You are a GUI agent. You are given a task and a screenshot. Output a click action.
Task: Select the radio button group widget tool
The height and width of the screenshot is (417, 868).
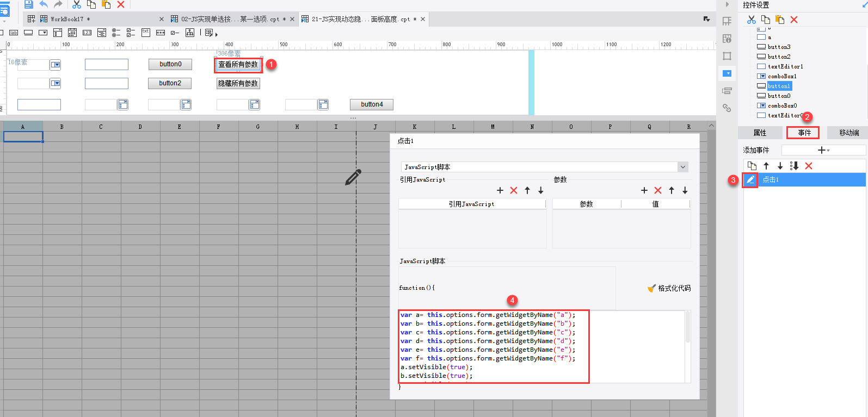(116, 33)
